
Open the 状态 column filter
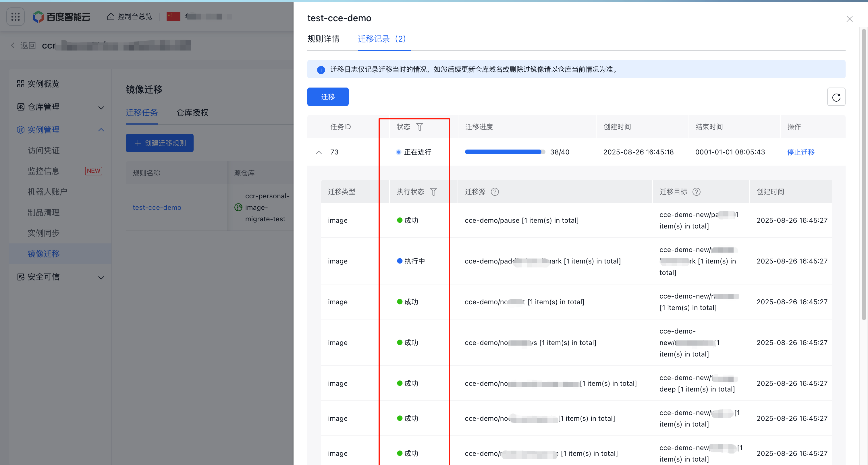pyautogui.click(x=420, y=127)
